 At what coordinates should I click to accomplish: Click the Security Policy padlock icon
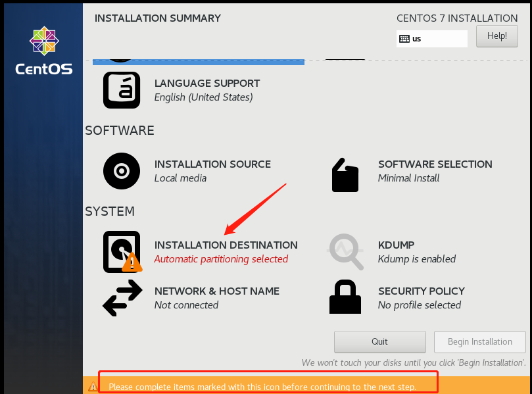coord(345,297)
